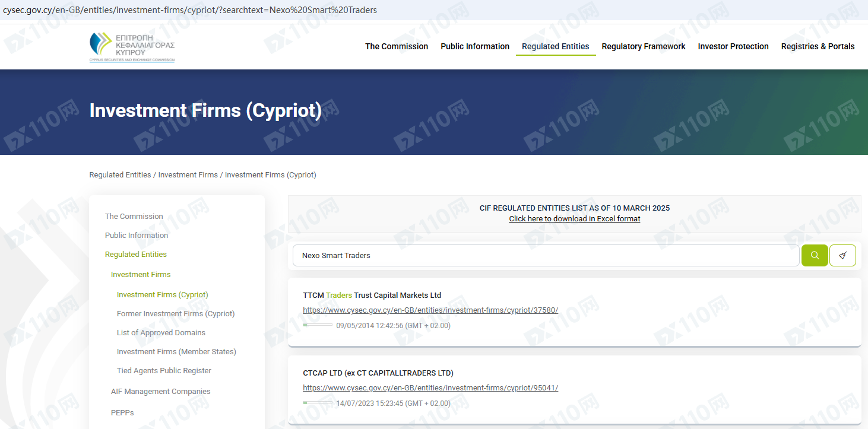Open Public Information top menu
The height and width of the screenshot is (429, 868).
click(474, 46)
